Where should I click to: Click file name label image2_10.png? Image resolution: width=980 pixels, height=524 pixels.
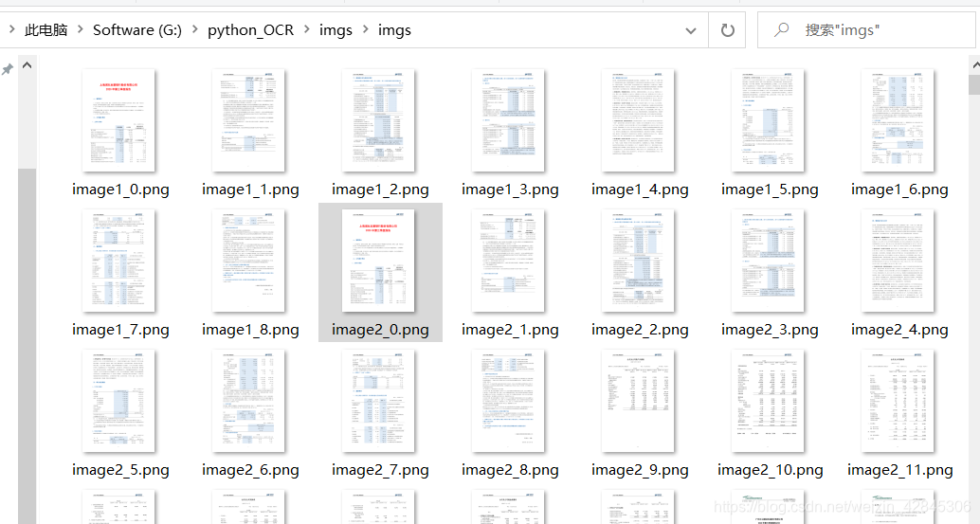point(770,470)
